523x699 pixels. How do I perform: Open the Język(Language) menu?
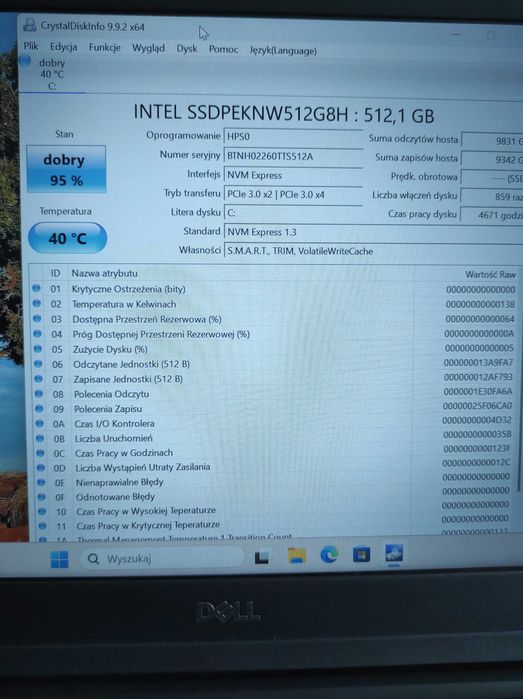click(283, 51)
